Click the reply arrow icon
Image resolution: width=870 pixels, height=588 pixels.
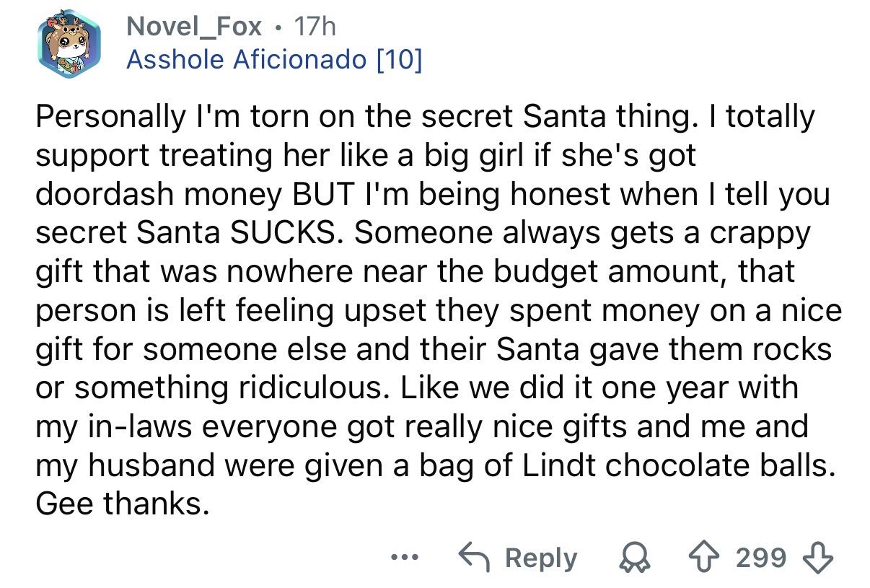[475, 558]
